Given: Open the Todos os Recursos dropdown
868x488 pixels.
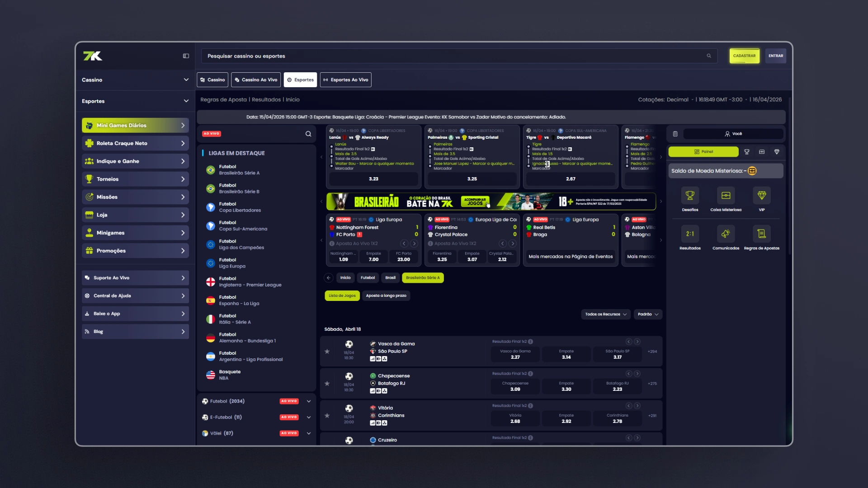Looking at the screenshot, I should click(606, 314).
